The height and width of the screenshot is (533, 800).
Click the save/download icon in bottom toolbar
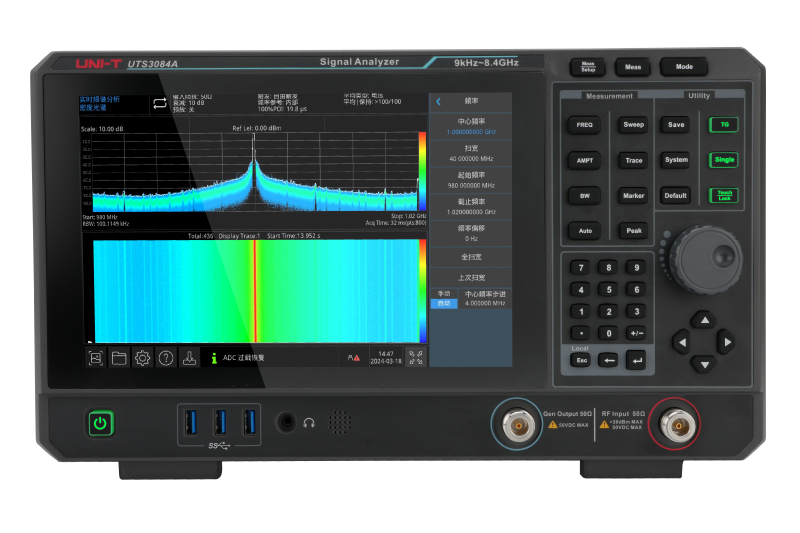[189, 357]
